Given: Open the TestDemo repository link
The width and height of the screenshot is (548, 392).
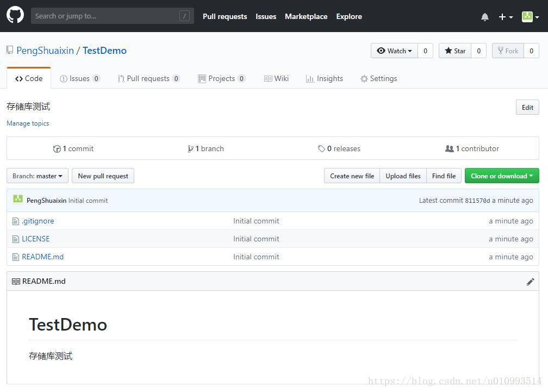Looking at the screenshot, I should pyautogui.click(x=104, y=51).
